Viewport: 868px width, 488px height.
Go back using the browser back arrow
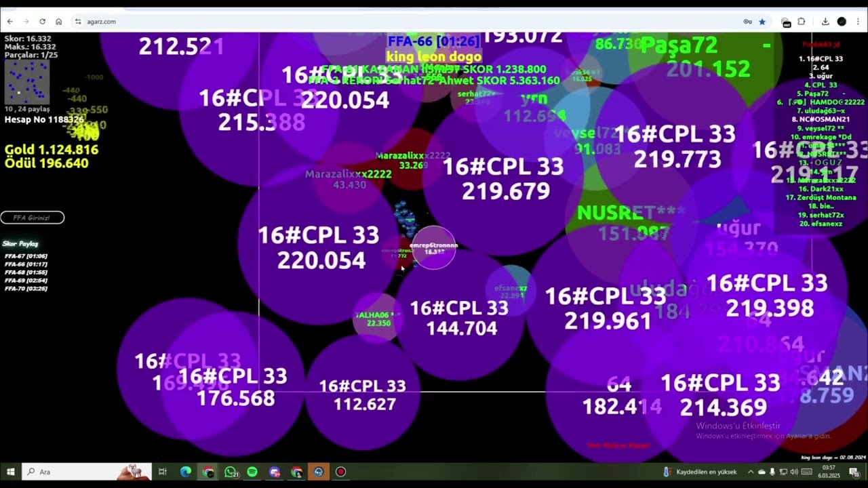pyautogui.click(x=10, y=22)
